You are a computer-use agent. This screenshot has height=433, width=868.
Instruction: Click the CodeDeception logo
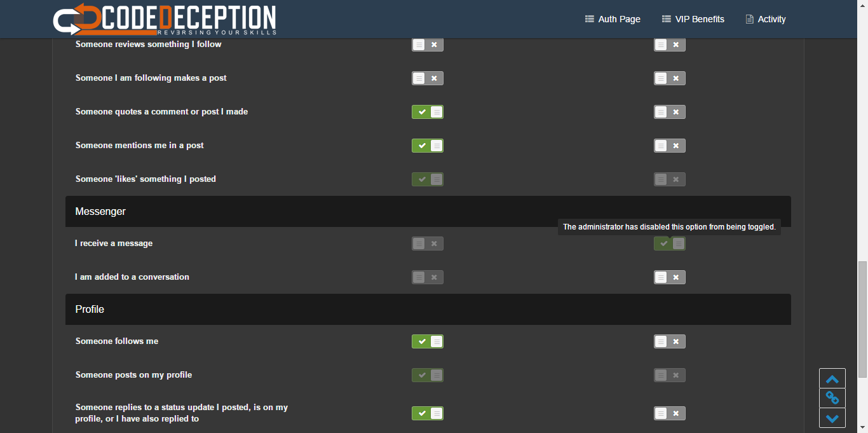point(165,19)
